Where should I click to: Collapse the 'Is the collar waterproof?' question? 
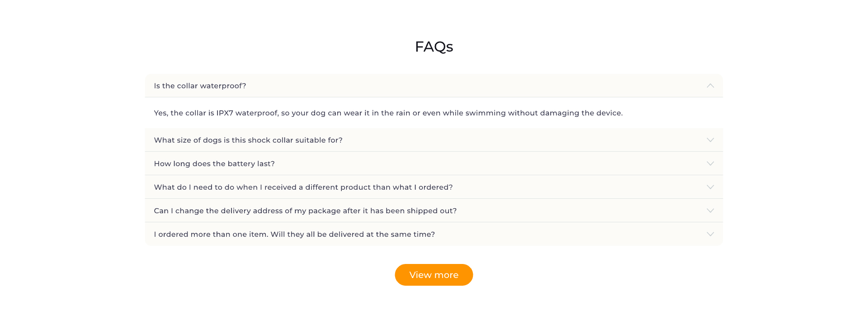(x=200, y=86)
